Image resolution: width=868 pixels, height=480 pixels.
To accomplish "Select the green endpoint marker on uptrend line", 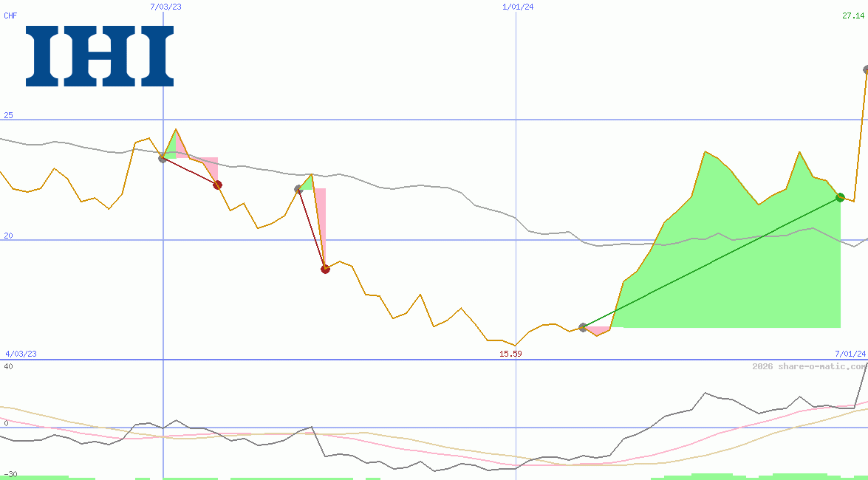I will (840, 197).
